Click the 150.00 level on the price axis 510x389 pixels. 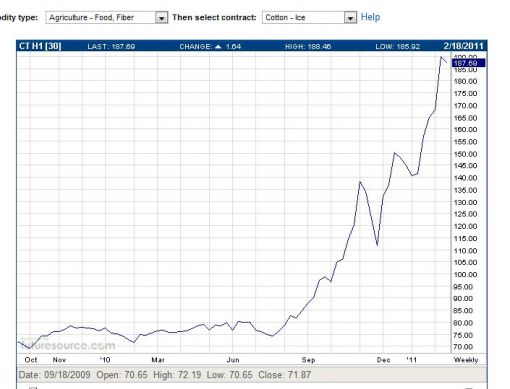465,154
